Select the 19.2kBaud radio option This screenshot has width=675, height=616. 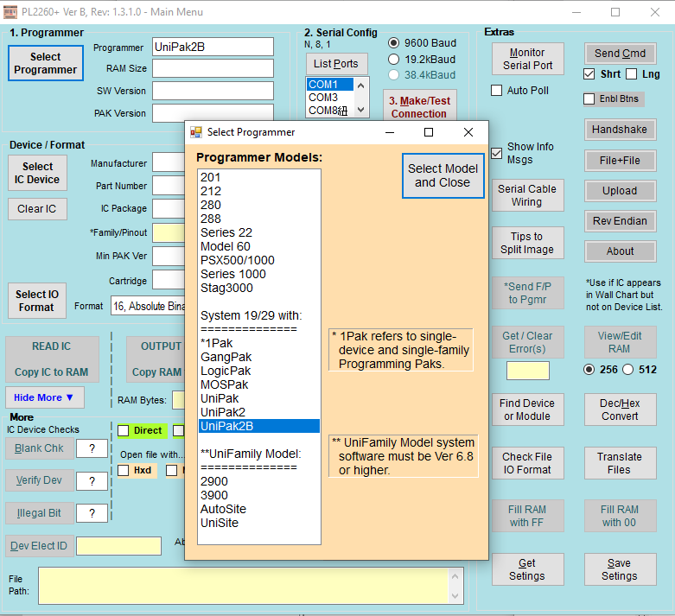393,59
